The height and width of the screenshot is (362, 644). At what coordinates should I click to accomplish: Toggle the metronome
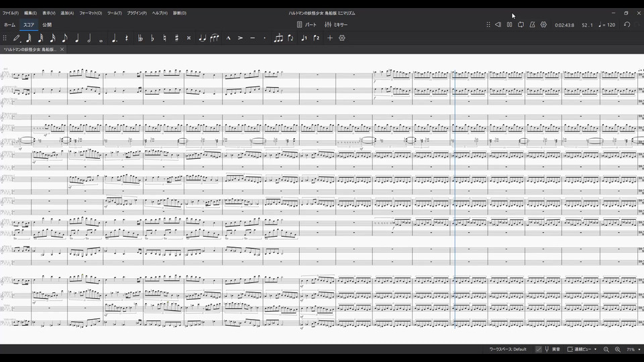(532, 25)
